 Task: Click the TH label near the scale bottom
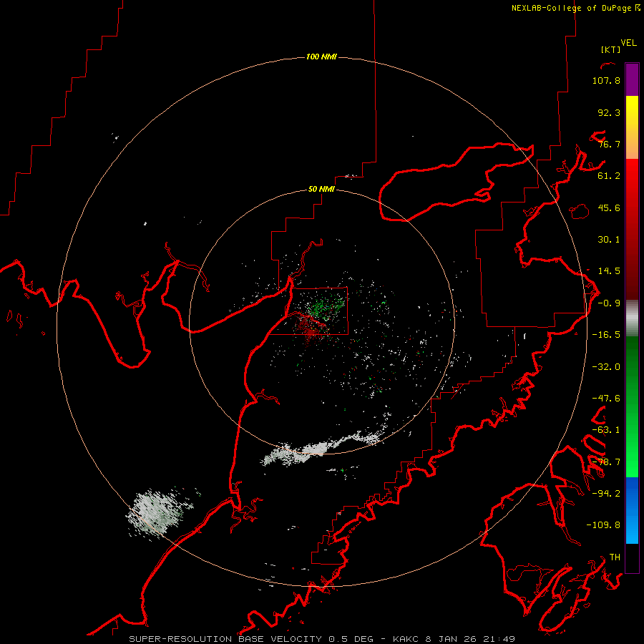pyautogui.click(x=615, y=557)
